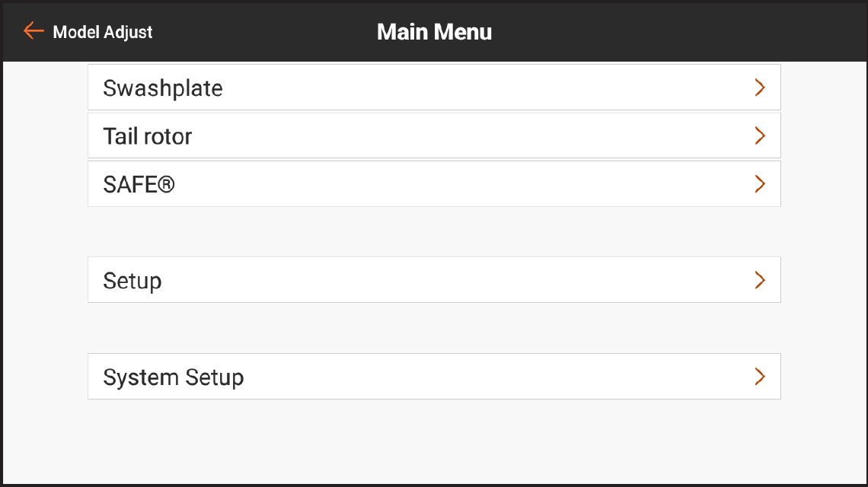The width and height of the screenshot is (868, 487).
Task: Expand Setup using its right chevron
Action: coord(759,280)
